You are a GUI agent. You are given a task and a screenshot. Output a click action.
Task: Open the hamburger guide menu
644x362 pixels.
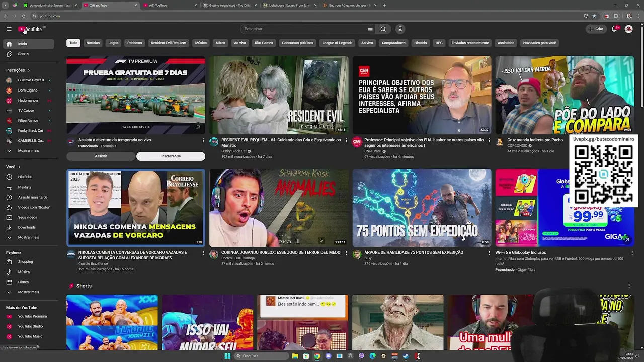point(9,29)
